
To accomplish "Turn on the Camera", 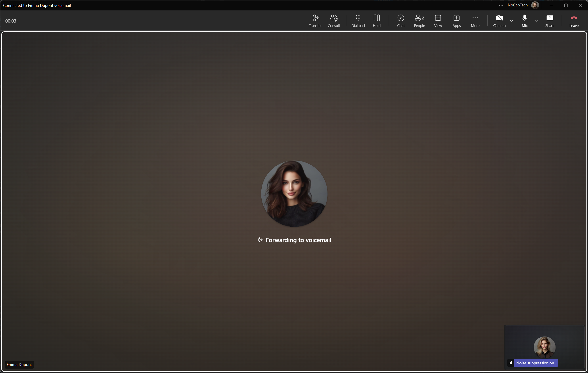I will click(499, 21).
